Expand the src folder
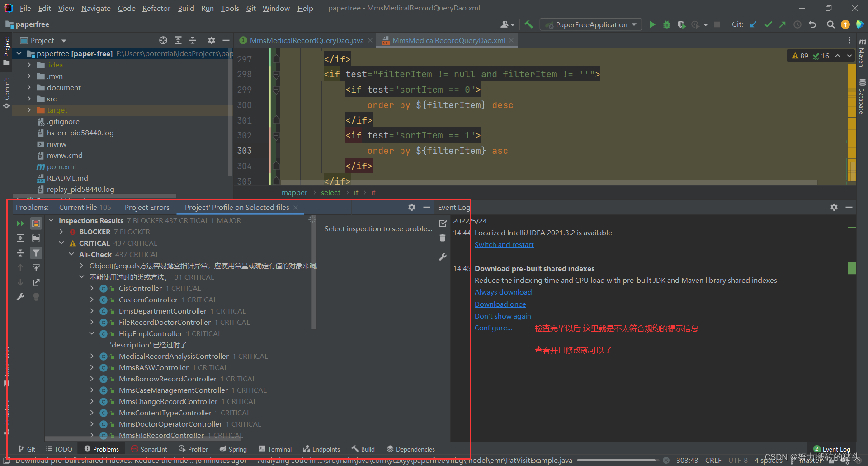This screenshot has height=466, width=868. point(29,99)
